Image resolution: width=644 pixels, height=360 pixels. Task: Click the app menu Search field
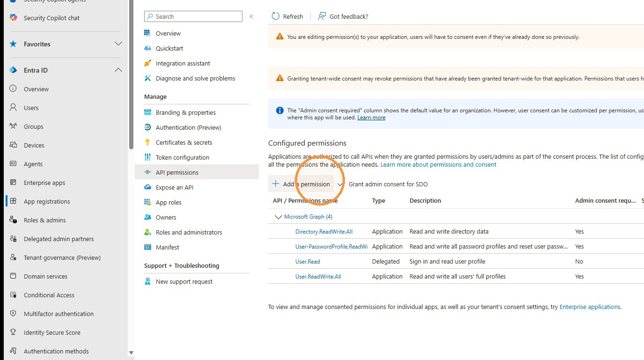coord(193,16)
